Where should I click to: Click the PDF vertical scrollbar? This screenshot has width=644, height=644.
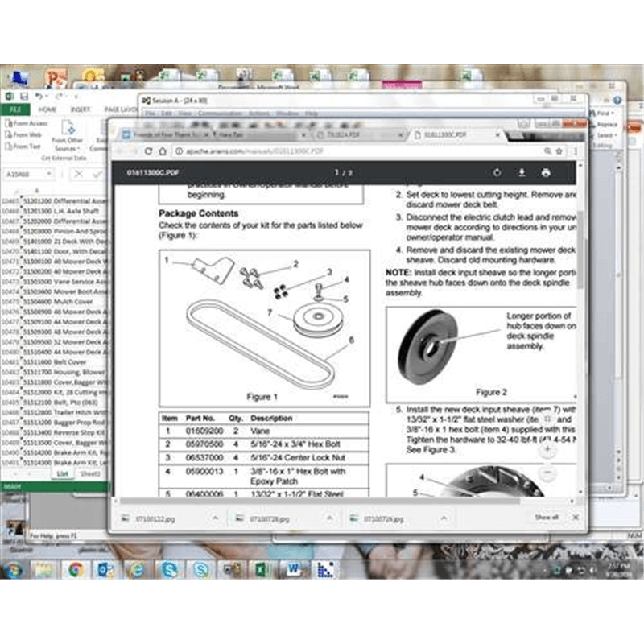[580, 242]
